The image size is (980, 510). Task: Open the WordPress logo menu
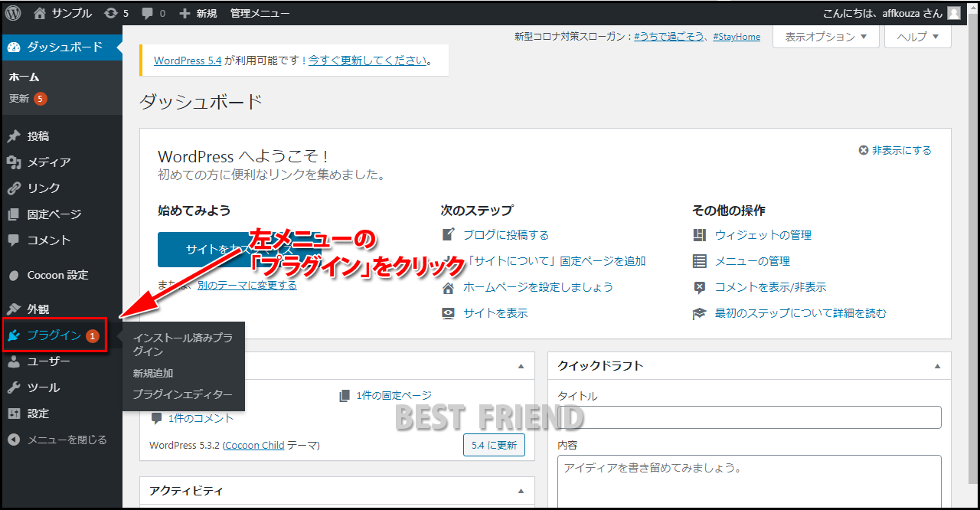point(13,13)
